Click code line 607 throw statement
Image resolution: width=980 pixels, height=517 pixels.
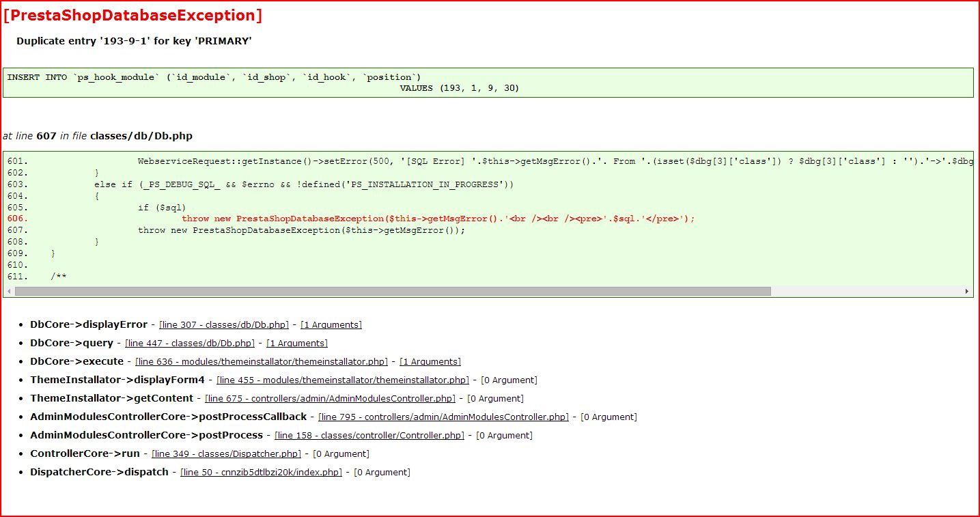pos(236,230)
